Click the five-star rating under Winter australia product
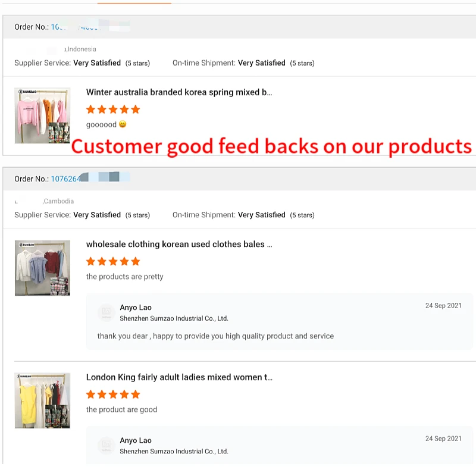 coord(113,109)
